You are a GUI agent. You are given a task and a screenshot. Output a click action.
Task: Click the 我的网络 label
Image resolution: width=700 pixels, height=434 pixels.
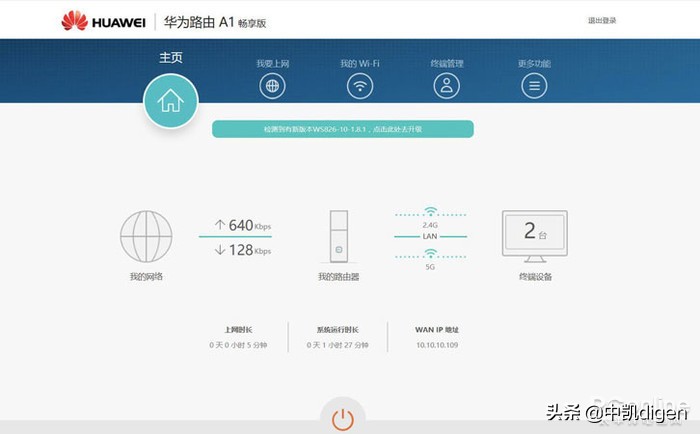click(x=146, y=276)
